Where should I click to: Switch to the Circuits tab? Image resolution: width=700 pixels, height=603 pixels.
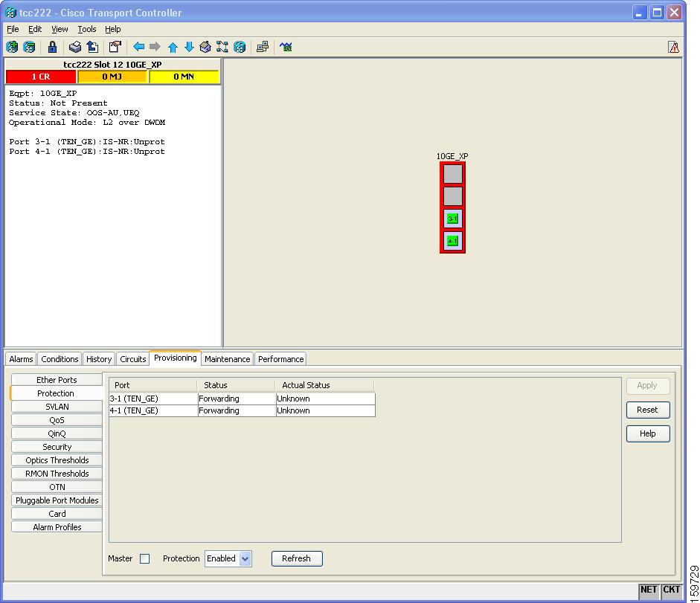[x=132, y=359]
